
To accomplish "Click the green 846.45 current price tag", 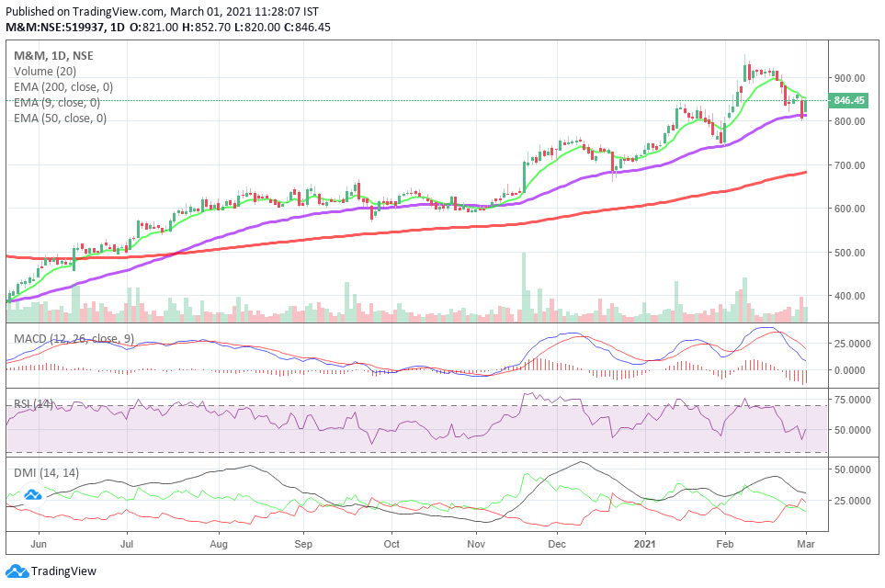I will pyautogui.click(x=848, y=100).
